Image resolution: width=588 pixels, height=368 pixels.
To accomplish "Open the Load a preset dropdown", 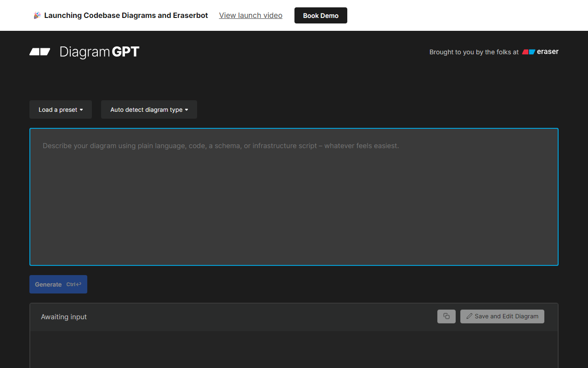I will [x=61, y=109].
